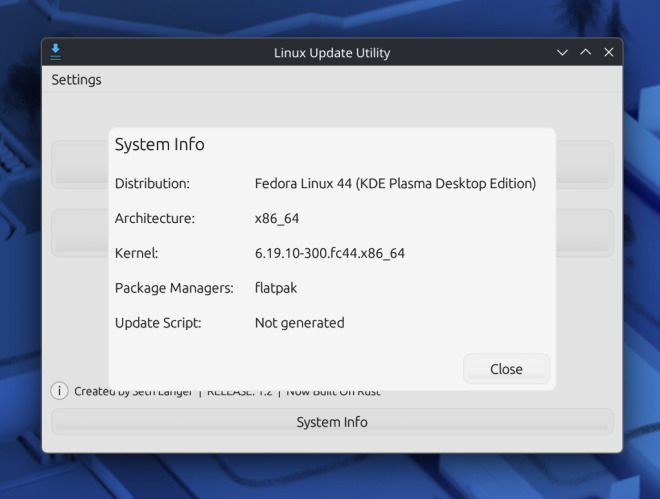Click the Update Script: label
Image resolution: width=660 pixels, height=499 pixels.
coord(158,323)
